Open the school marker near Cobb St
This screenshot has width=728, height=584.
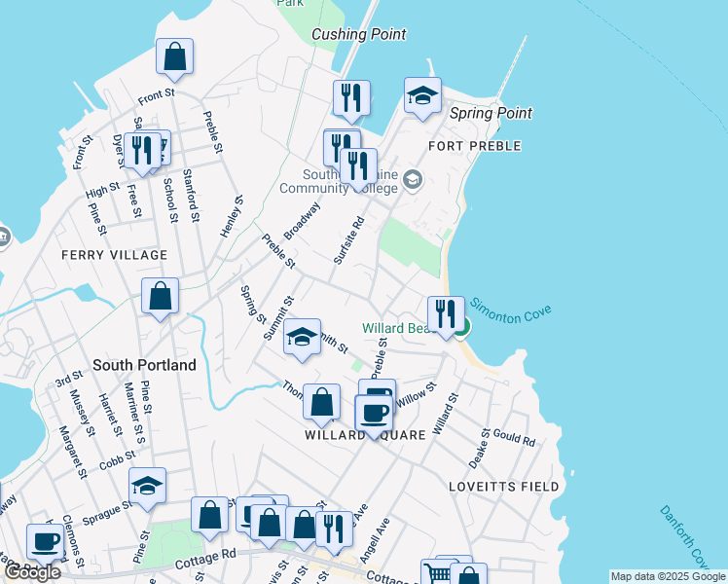pos(147,486)
